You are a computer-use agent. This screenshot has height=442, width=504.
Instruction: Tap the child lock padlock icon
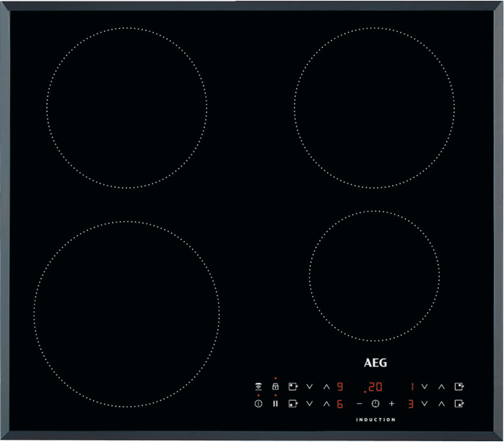pyautogui.click(x=275, y=386)
